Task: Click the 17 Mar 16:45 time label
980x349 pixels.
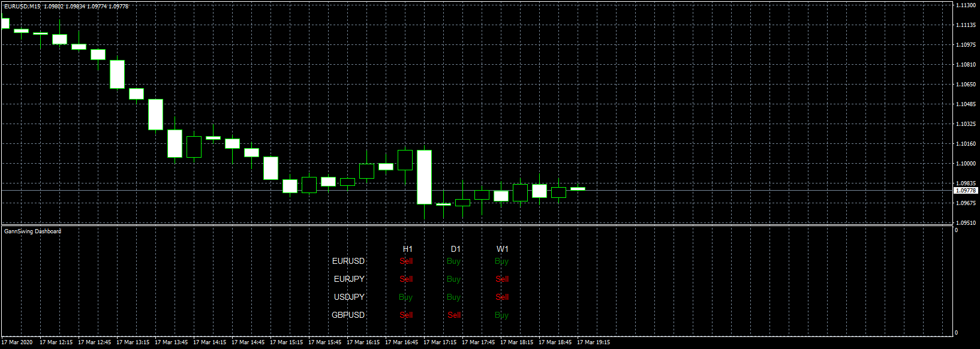Action: pos(401,342)
